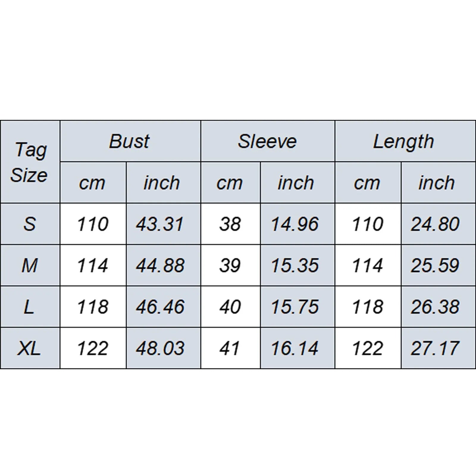This screenshot has width=476, height=476.
Task: Click the XL size row label
Action: 30,348
